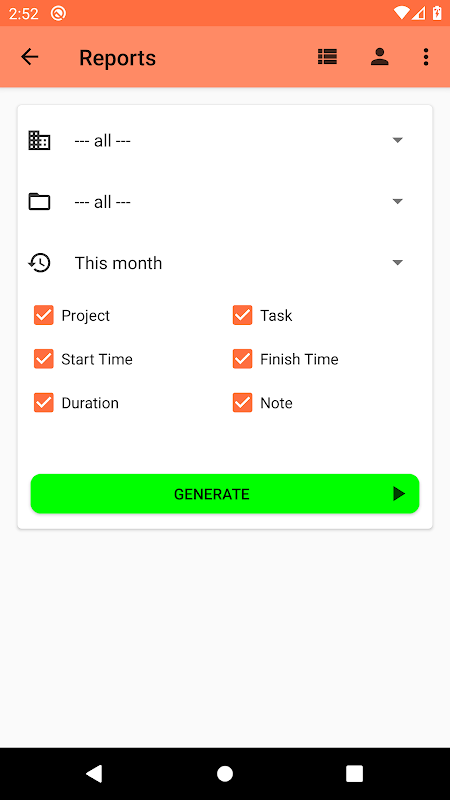Toggle the Start Time checkbox
The height and width of the screenshot is (800, 450).
click(x=44, y=359)
